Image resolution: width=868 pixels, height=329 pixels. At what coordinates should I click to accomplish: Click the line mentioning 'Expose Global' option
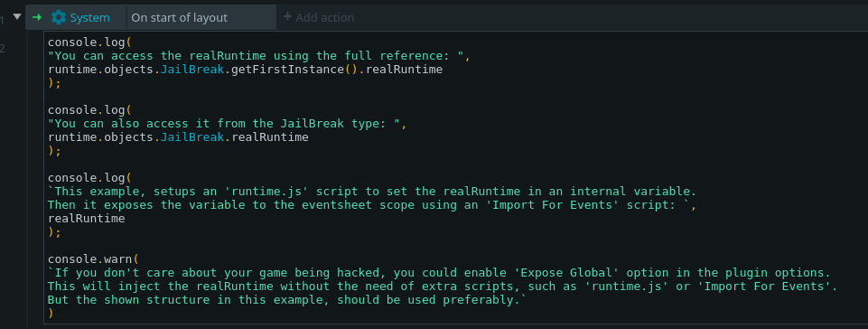[x=440, y=272]
